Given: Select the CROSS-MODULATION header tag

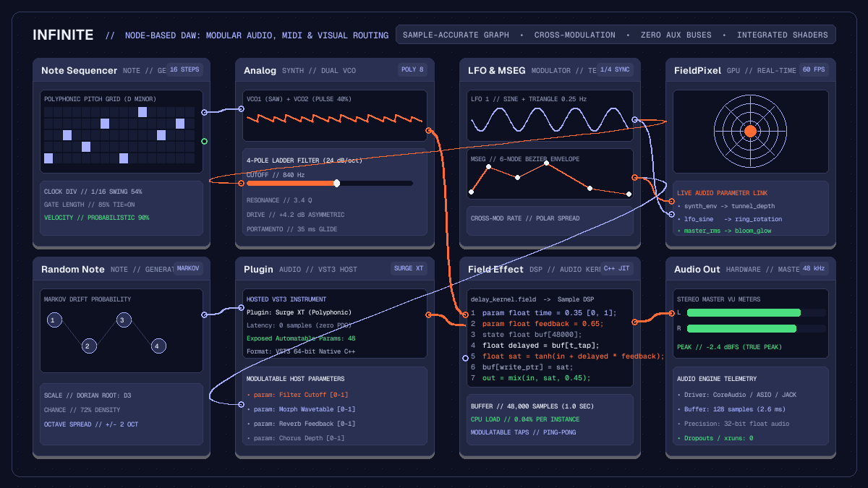Looking at the screenshot, I should pos(575,35).
